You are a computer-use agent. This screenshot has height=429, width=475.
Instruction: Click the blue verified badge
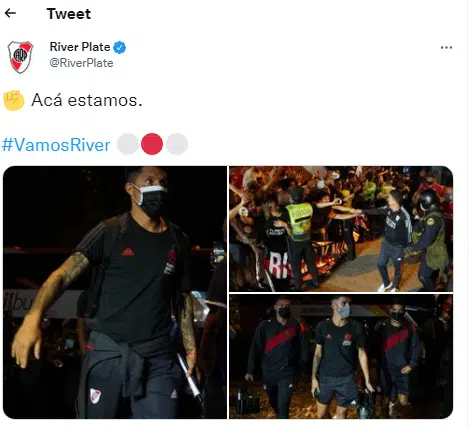[120, 47]
